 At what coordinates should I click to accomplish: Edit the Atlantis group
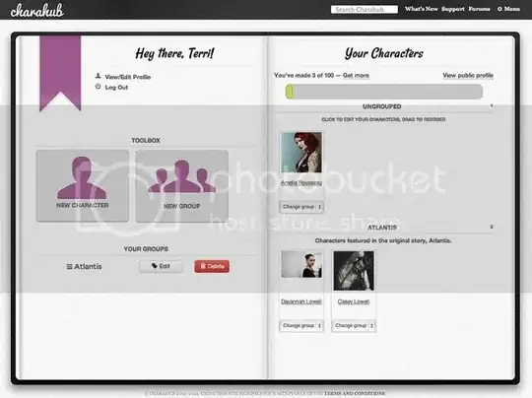pyautogui.click(x=161, y=266)
